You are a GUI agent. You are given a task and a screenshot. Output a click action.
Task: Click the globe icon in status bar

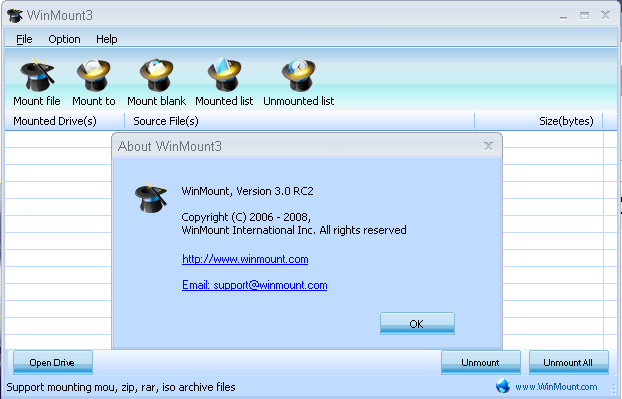click(503, 386)
